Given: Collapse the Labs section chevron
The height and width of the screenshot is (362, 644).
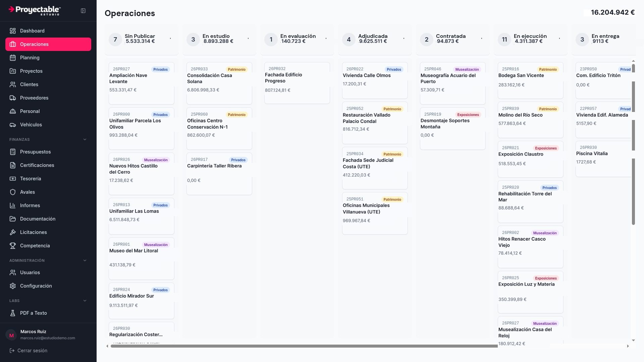Looking at the screenshot, I should click(85, 301).
